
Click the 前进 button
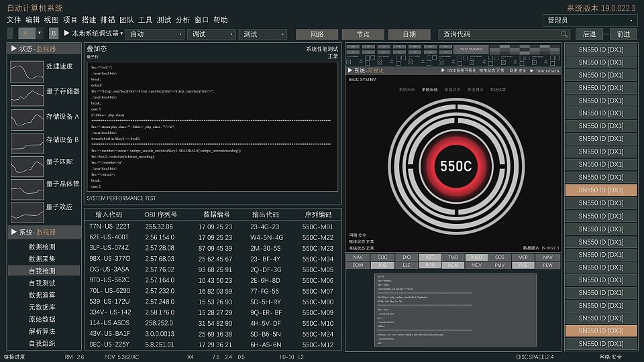(x=623, y=34)
